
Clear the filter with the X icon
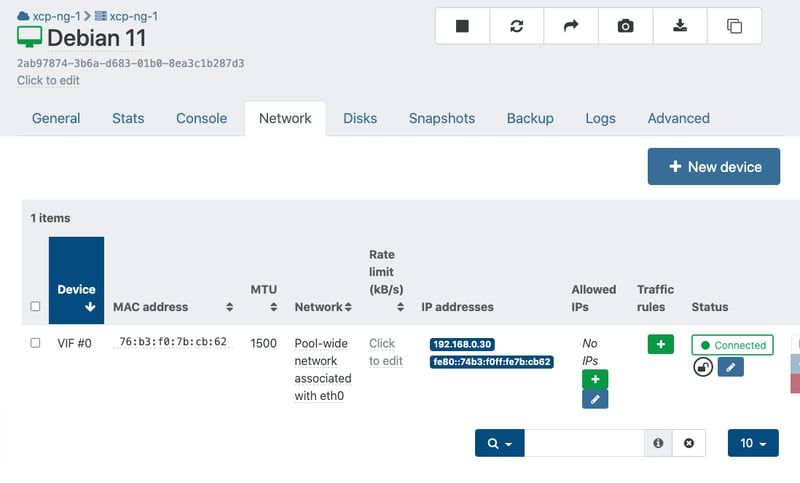coord(689,443)
